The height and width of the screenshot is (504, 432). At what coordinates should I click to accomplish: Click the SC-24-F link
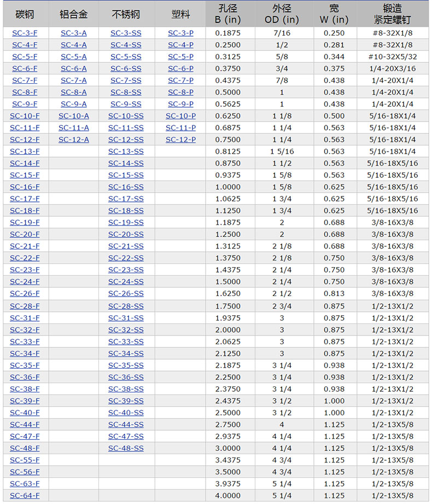[25, 282]
